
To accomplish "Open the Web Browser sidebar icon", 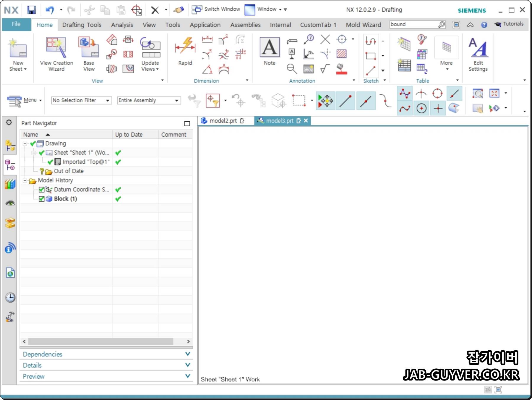I will (10, 272).
